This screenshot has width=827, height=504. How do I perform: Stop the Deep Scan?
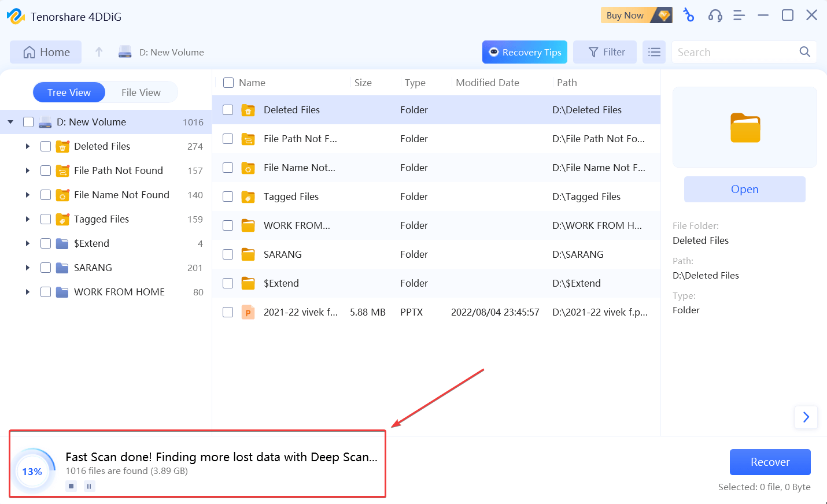point(71,486)
